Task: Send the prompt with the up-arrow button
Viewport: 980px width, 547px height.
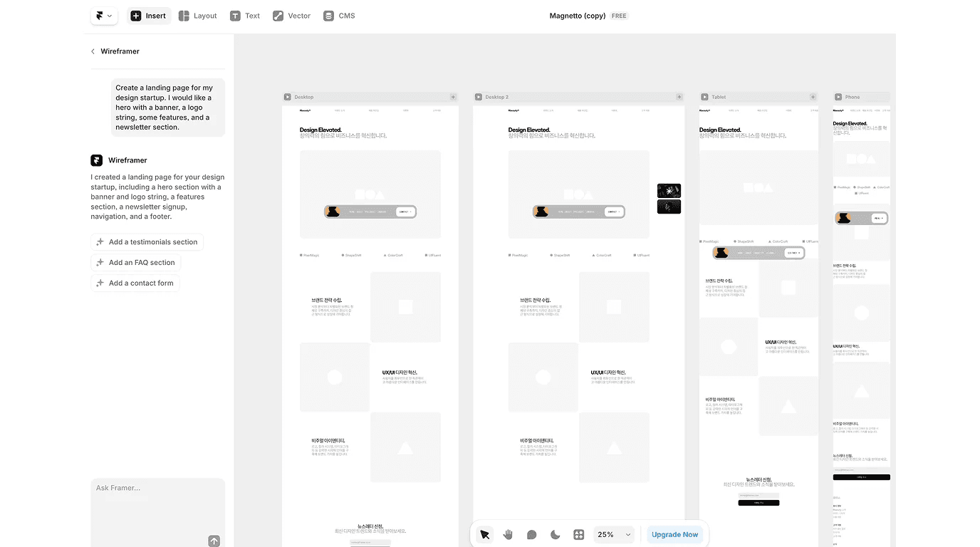Action: 214,541
